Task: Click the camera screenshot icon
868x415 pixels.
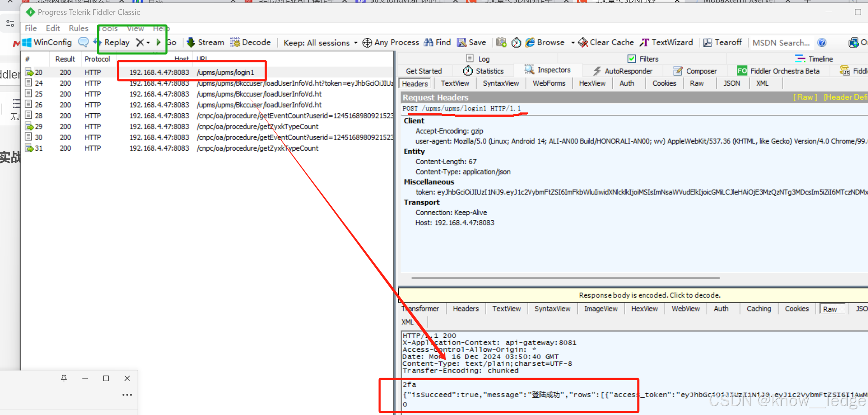Action: [502, 42]
